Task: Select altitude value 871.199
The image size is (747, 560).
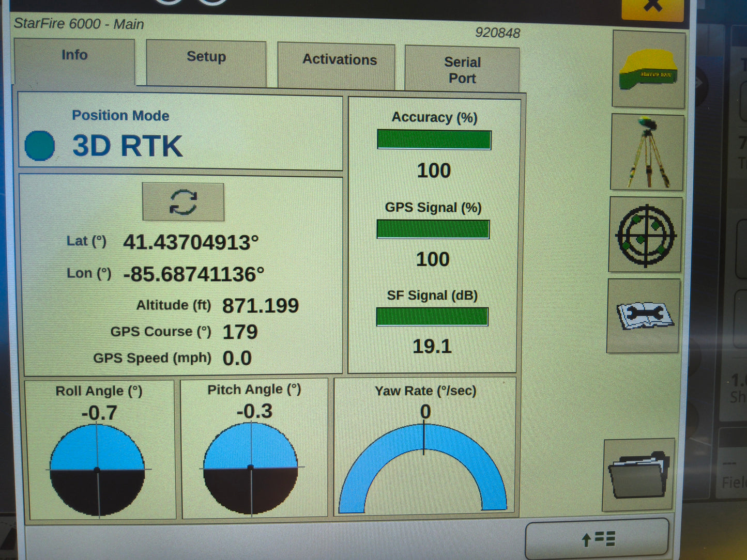Action: (261, 306)
